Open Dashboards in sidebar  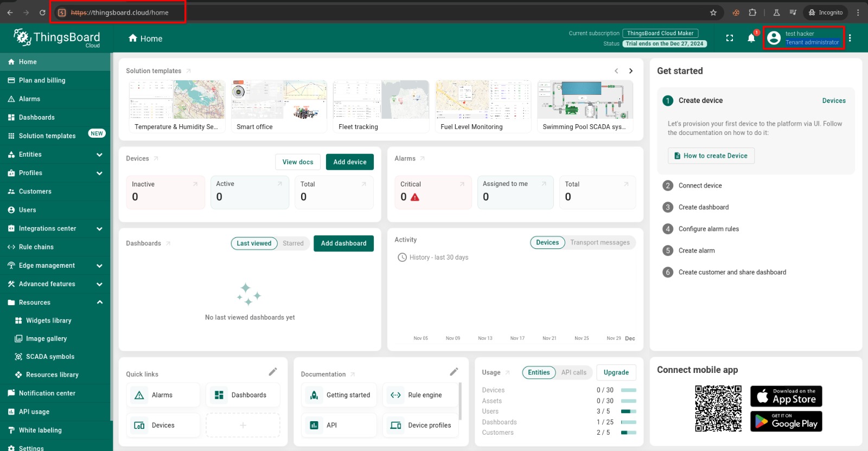pos(55,117)
